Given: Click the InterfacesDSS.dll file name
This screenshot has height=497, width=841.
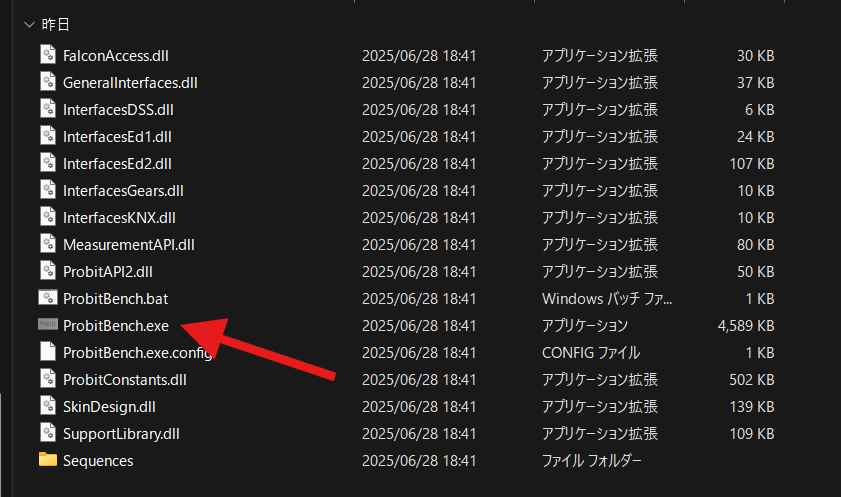Looking at the screenshot, I should tap(118, 110).
